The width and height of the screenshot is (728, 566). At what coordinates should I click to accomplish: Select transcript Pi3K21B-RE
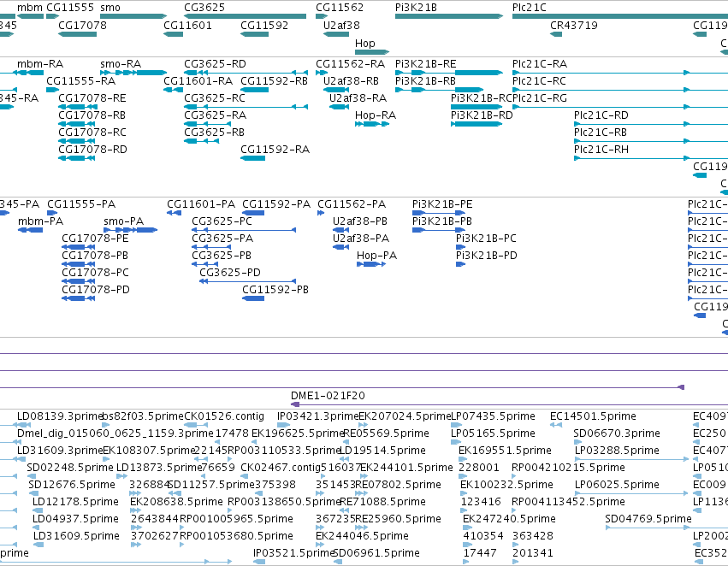[426, 63]
